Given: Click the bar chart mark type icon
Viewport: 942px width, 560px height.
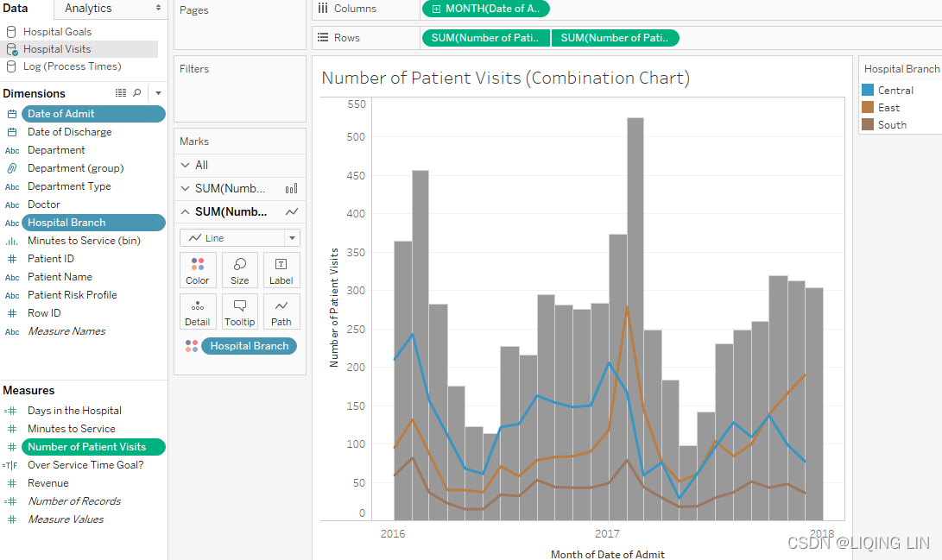Looking at the screenshot, I should tap(291, 189).
